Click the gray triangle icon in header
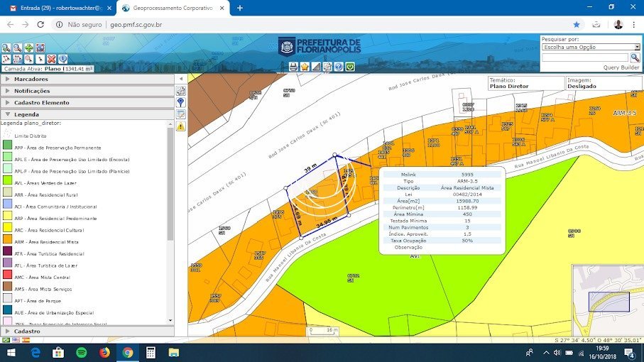The height and width of the screenshot is (362, 644). tap(316, 67)
